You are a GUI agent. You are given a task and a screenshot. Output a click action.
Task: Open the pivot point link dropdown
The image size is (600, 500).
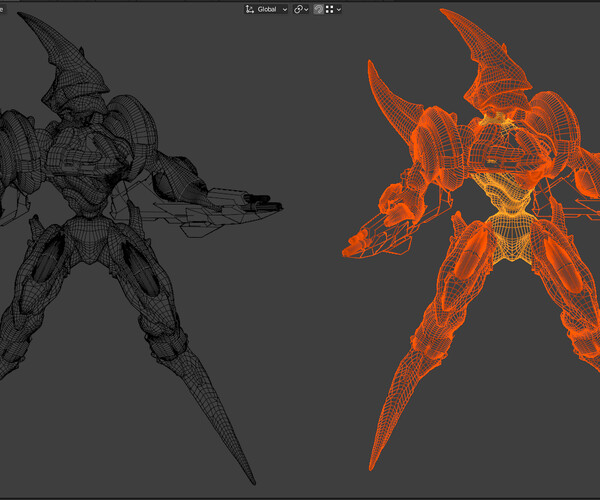[301, 9]
